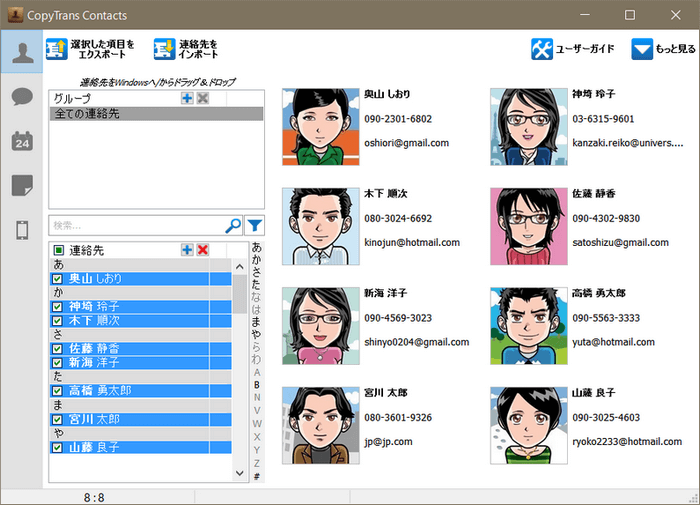Open the Notes section icon
This screenshot has height=505, width=700.
(22, 185)
